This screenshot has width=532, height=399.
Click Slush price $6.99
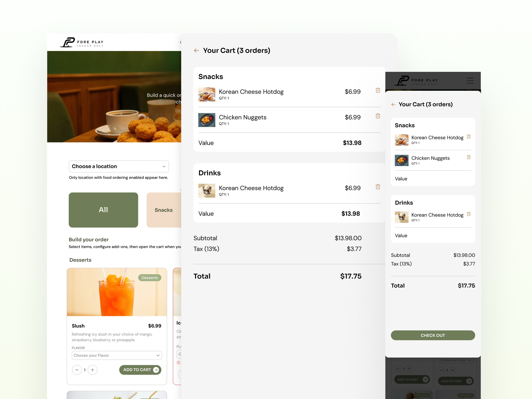(155, 326)
